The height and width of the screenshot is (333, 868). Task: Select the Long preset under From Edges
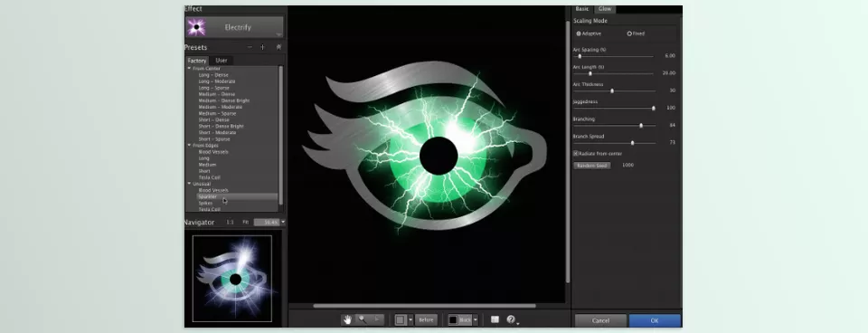[x=203, y=158]
